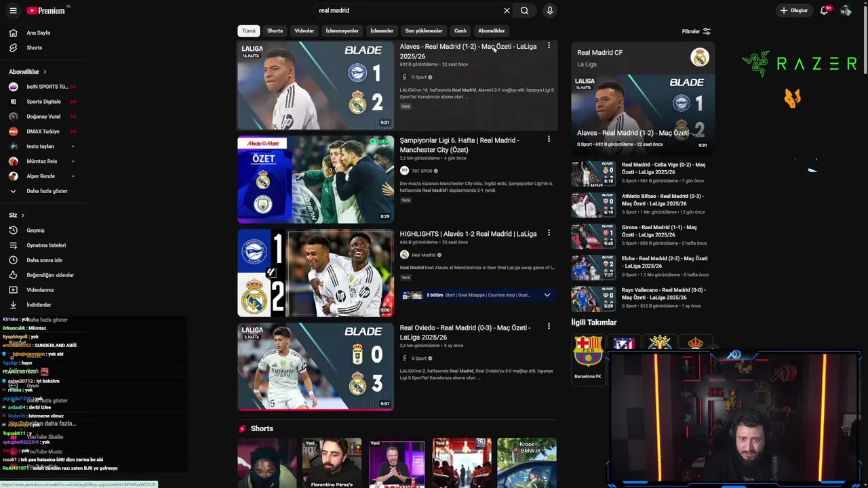Open the hamburger guide menu

point(13,11)
